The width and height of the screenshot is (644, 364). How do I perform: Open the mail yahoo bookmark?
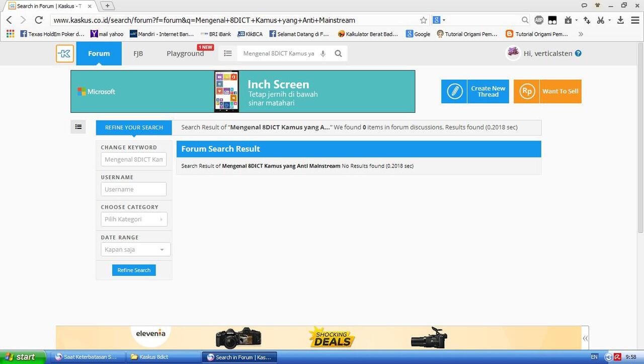coord(107,34)
